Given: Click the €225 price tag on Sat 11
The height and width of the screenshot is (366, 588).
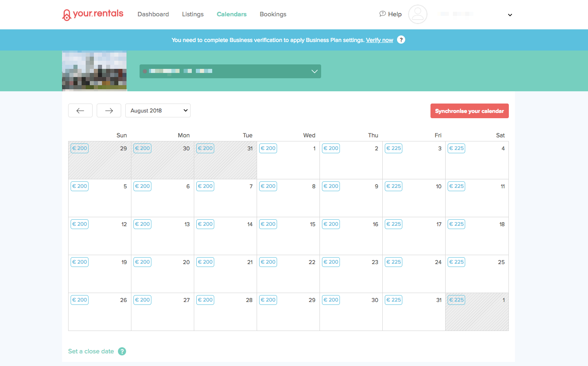Looking at the screenshot, I should (457, 186).
